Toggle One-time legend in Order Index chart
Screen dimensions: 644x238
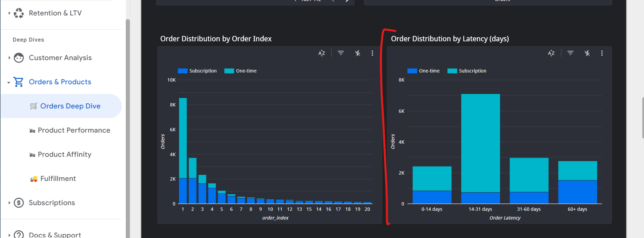click(x=240, y=71)
